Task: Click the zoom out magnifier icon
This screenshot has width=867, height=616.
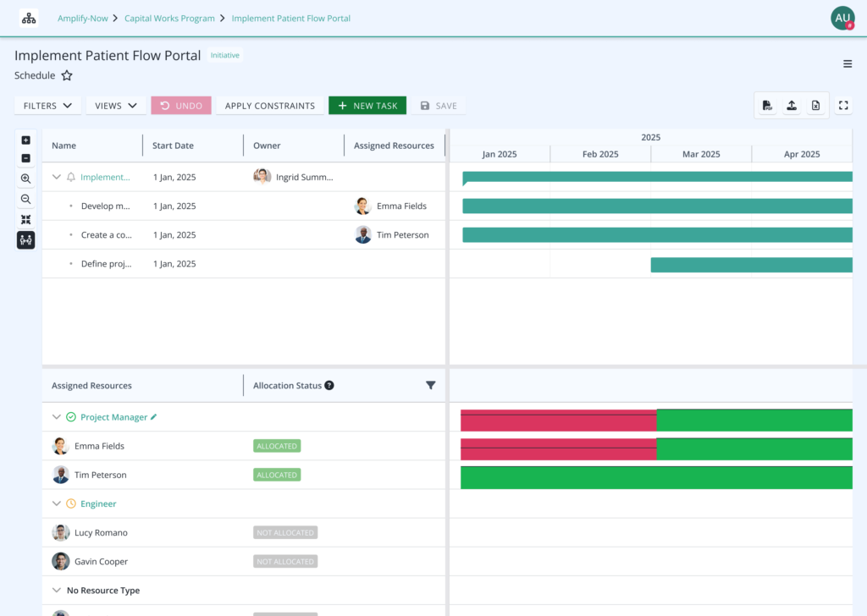Action: [25, 200]
